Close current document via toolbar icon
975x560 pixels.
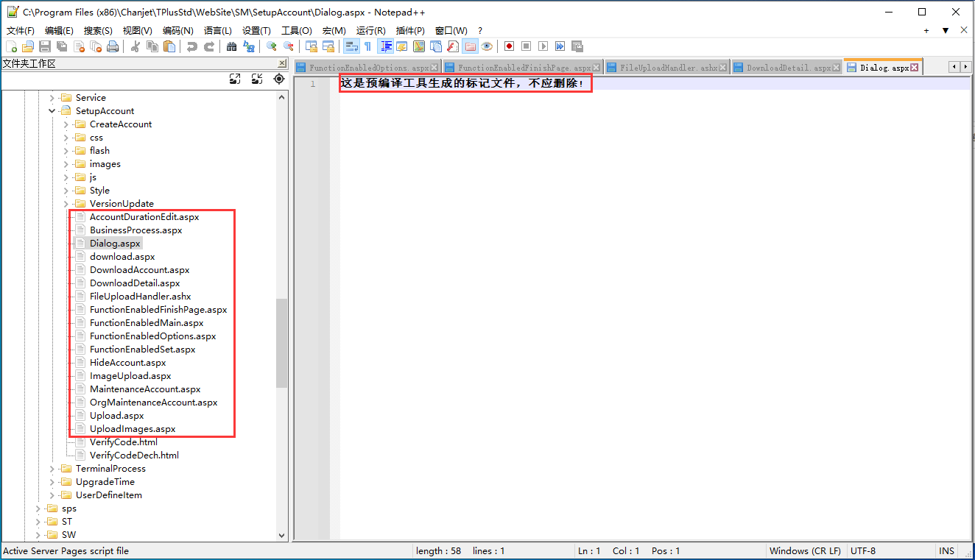pos(80,46)
